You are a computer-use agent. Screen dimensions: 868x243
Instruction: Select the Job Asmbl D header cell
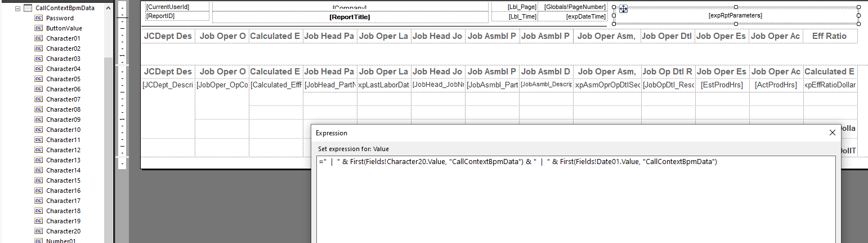[x=546, y=72]
